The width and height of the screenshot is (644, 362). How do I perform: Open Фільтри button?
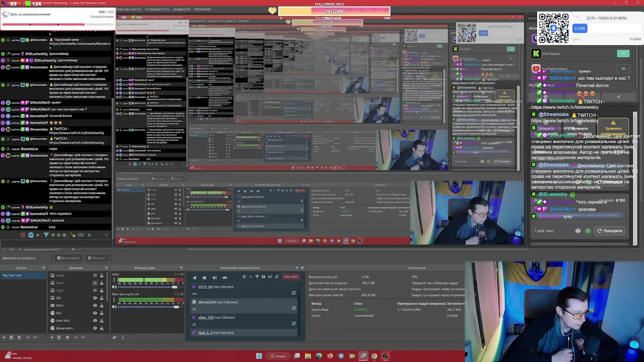point(97,258)
